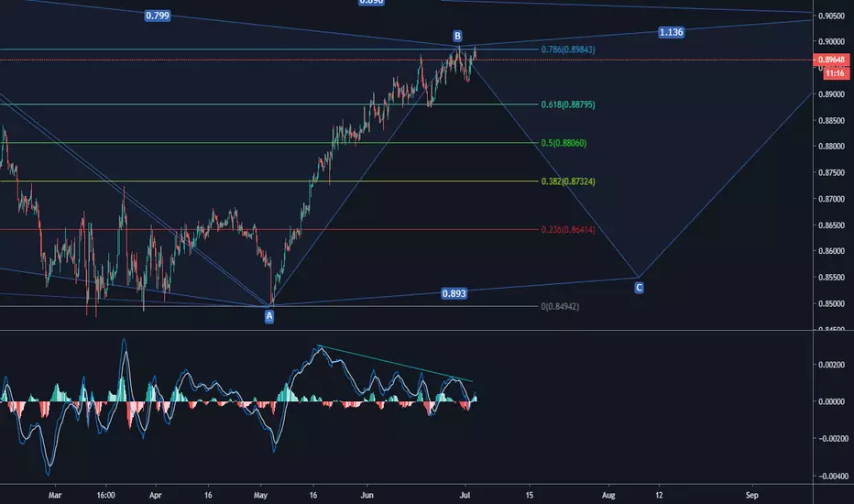Click the Mar date on time axis
The image size is (854, 504).
coord(55,495)
